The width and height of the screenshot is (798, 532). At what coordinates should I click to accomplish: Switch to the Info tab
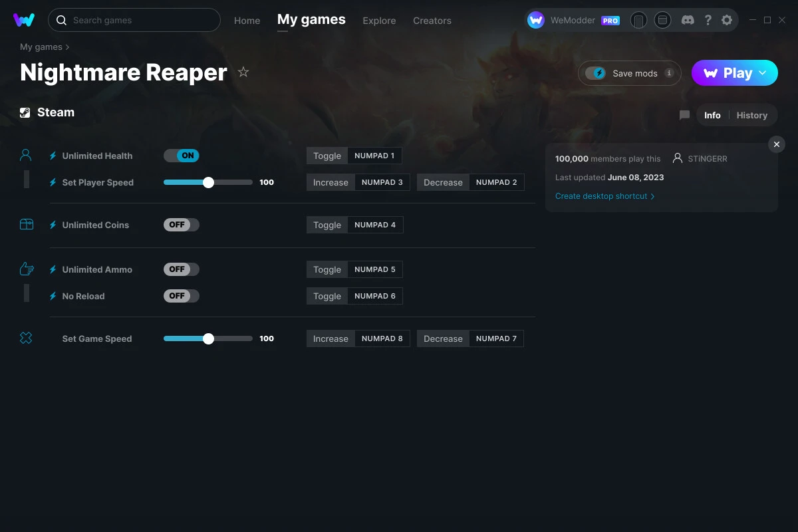[x=712, y=115]
